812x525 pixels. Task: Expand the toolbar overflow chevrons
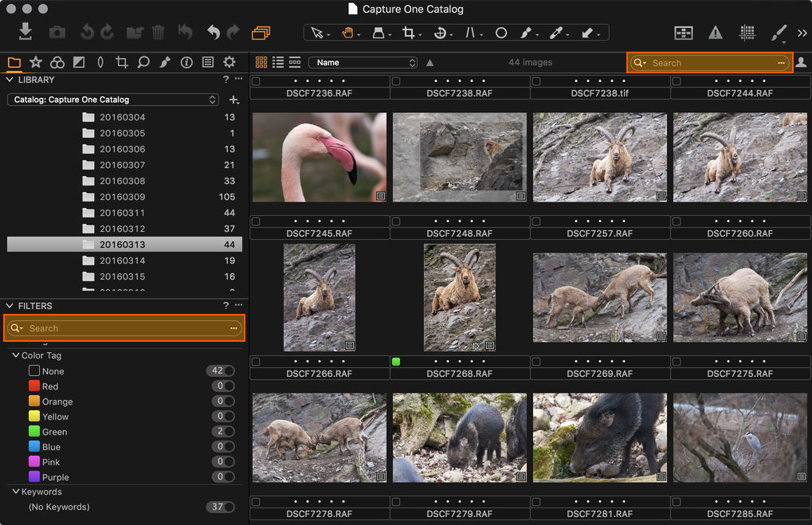802,33
